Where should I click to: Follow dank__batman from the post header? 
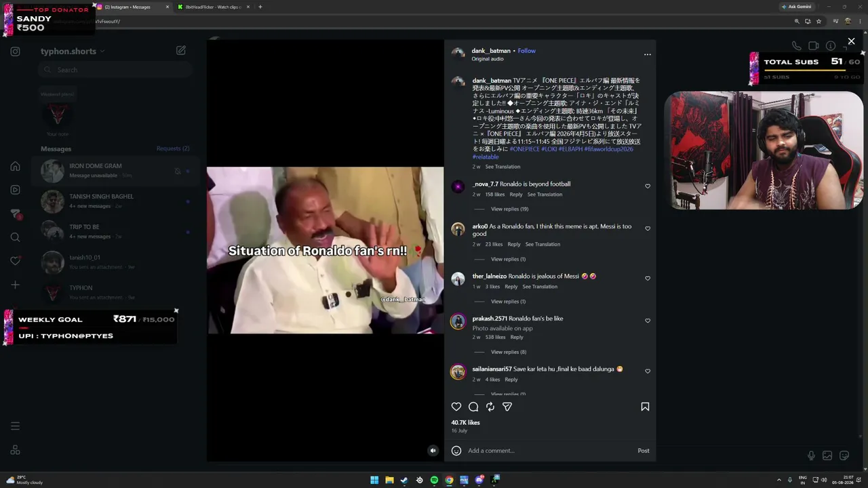(527, 51)
